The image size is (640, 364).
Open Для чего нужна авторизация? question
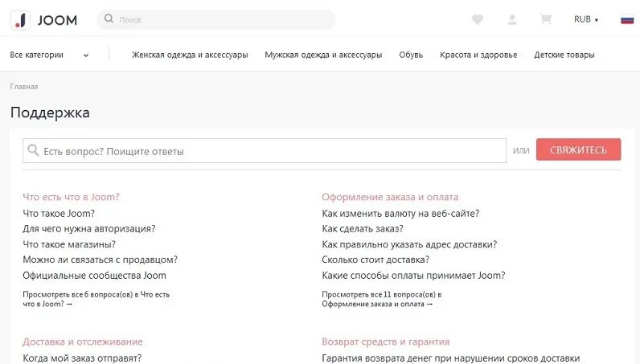pyautogui.click(x=89, y=229)
